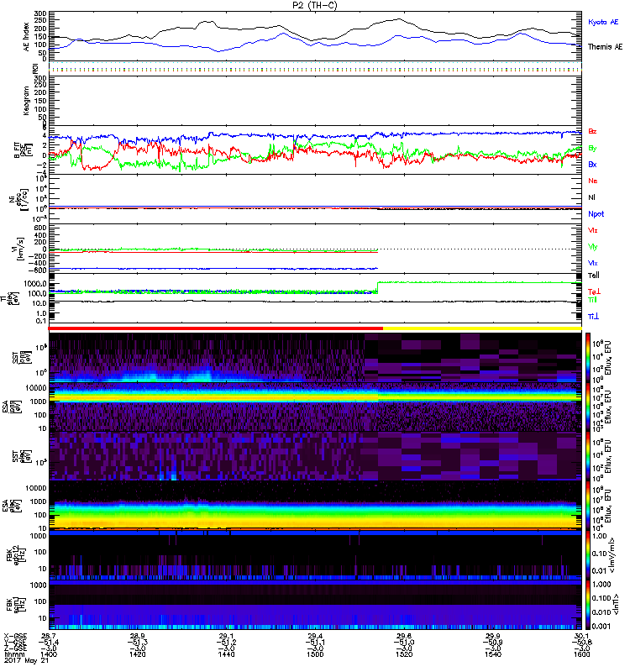The height and width of the screenshot is (672, 630).
Task: Click the ESA ions panel color bar
Action: [588, 407]
